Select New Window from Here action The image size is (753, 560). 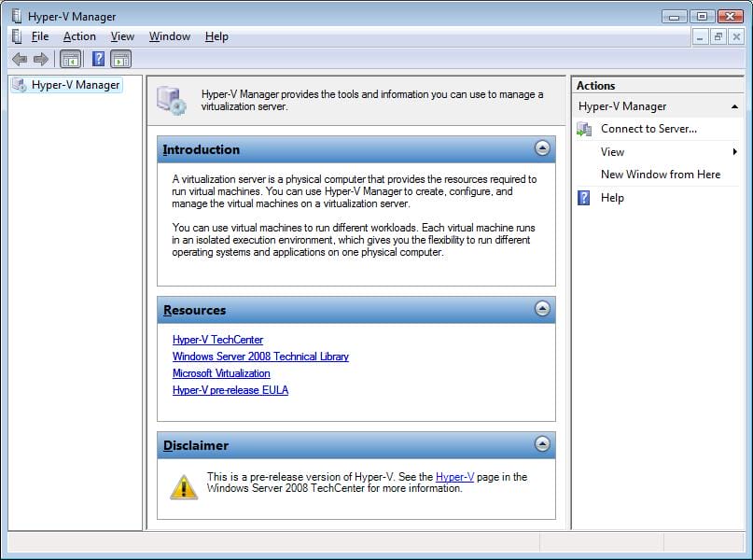click(661, 175)
